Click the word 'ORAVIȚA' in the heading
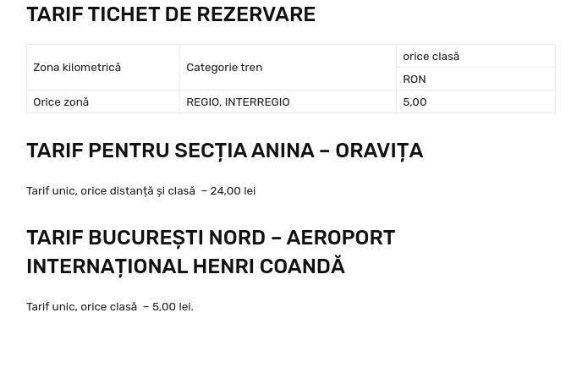Image resolution: width=588 pixels, height=384 pixels. pos(378,151)
